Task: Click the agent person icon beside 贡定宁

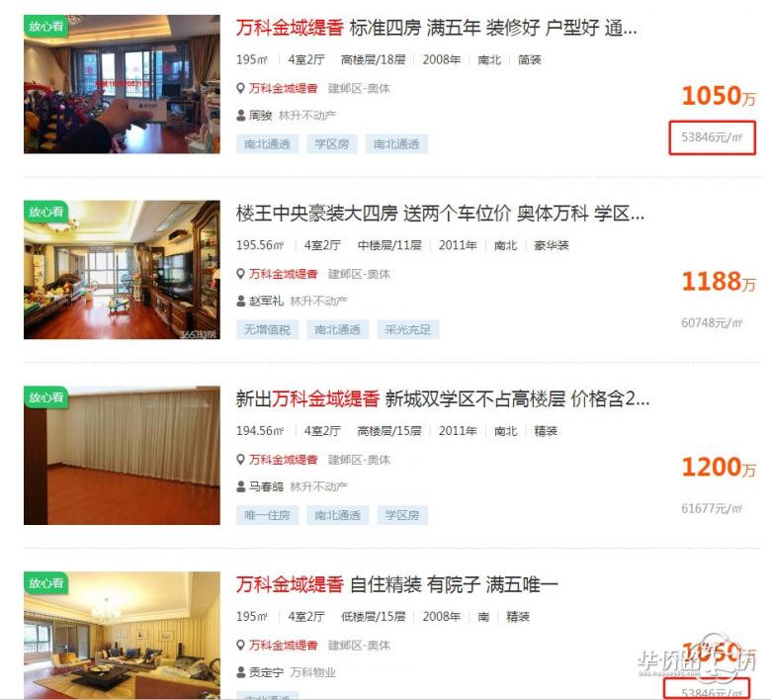Action: click(x=241, y=672)
